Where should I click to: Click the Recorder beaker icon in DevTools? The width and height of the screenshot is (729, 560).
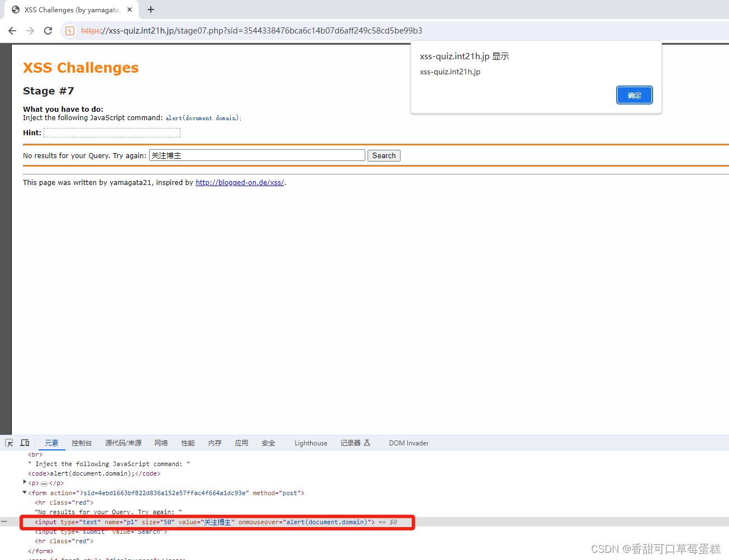point(366,443)
